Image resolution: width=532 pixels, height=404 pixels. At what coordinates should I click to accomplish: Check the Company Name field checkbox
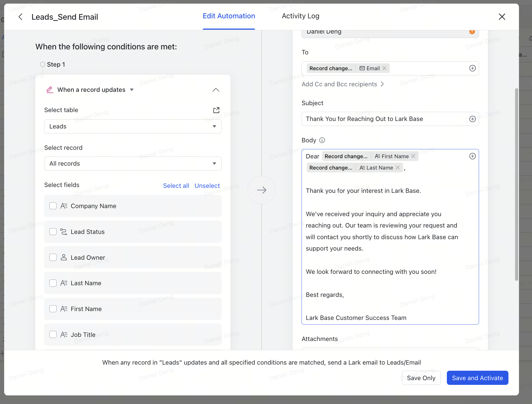pos(53,206)
